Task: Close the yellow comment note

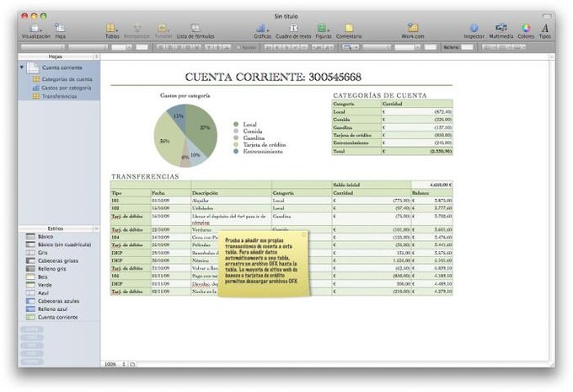Action: click(x=303, y=234)
